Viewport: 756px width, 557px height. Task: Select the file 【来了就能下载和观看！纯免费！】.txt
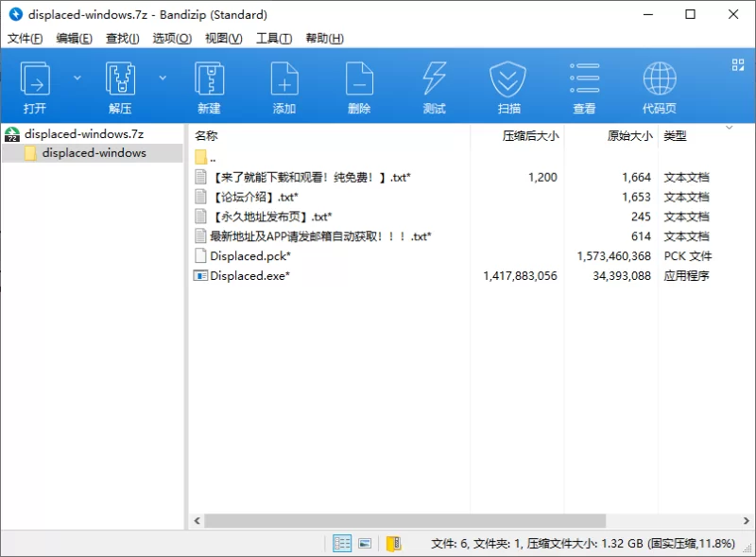[310, 177]
